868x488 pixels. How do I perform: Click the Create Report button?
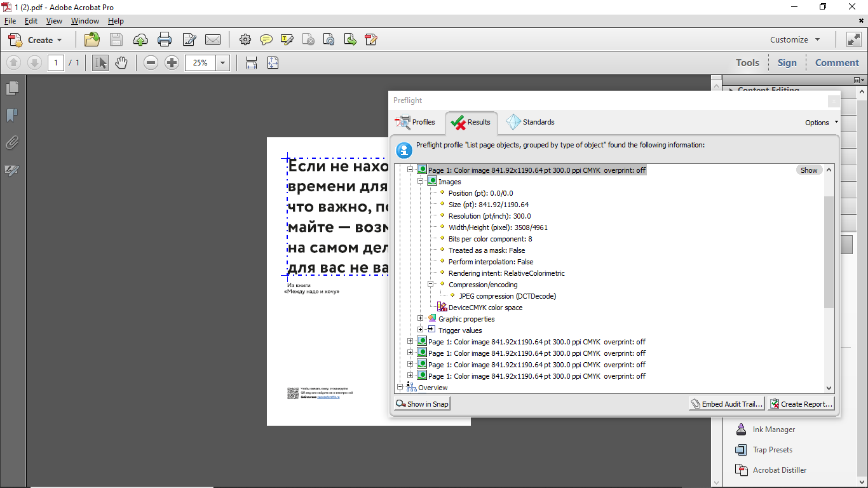tap(801, 404)
